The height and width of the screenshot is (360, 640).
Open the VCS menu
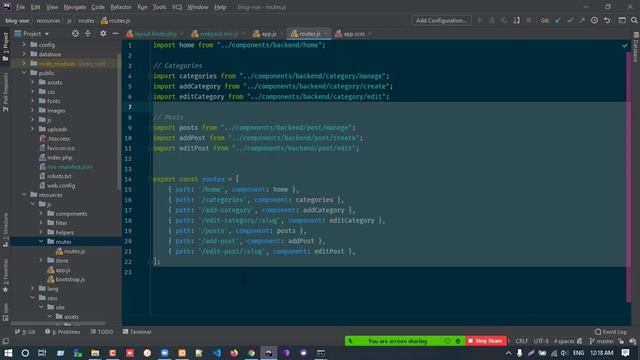pyautogui.click(x=177, y=7)
